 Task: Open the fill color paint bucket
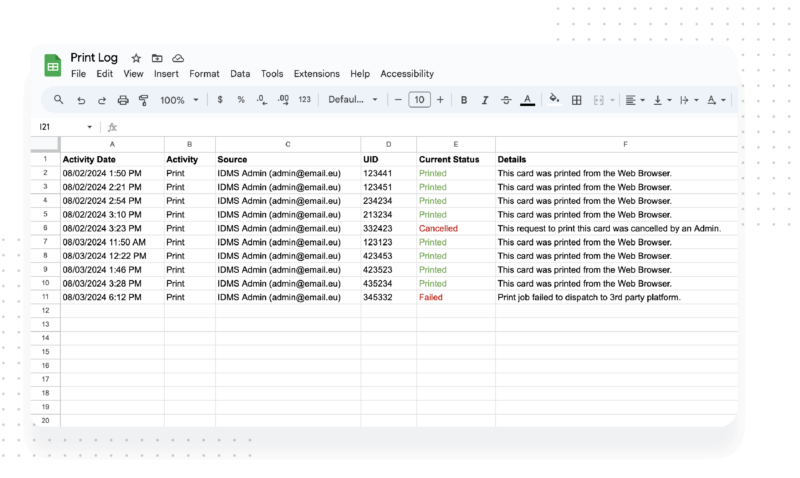point(554,100)
